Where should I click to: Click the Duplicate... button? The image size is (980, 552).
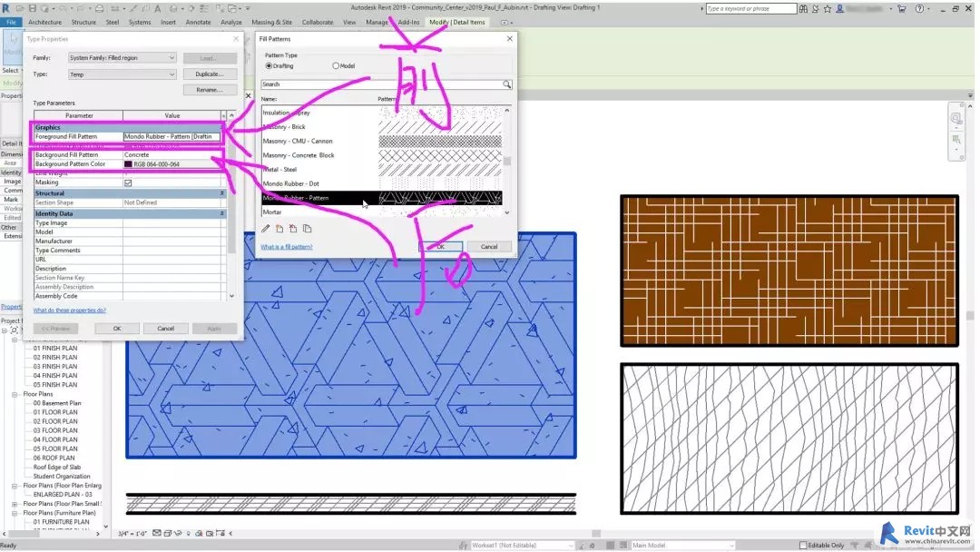(x=210, y=74)
